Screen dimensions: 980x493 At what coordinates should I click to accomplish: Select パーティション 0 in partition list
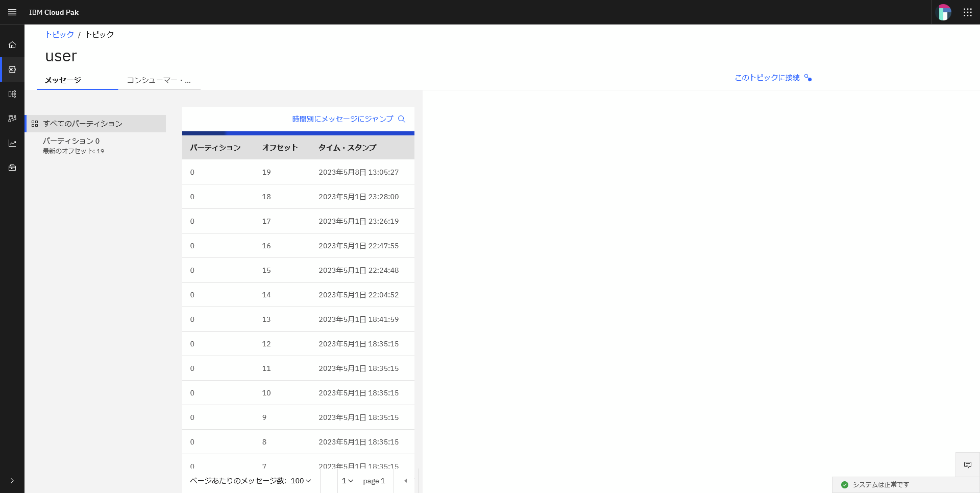tap(95, 145)
